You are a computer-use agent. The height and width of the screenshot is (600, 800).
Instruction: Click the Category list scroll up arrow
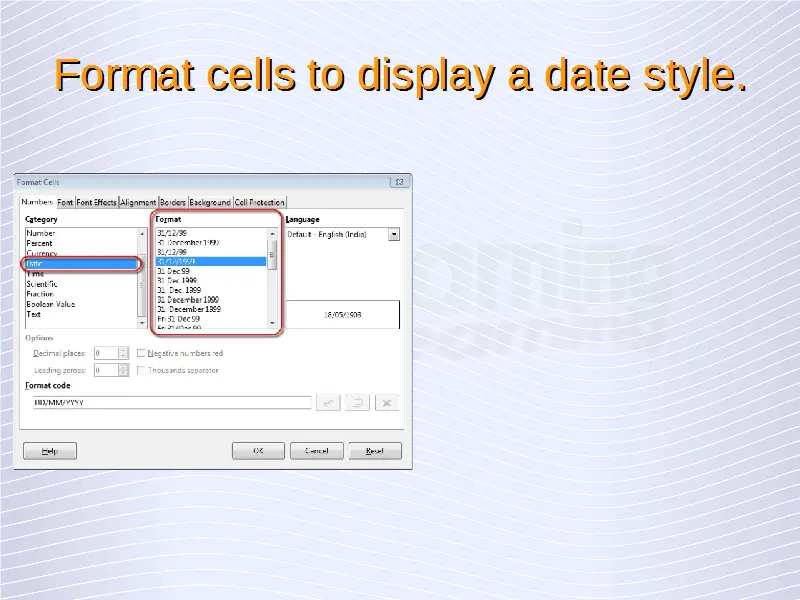[140, 233]
